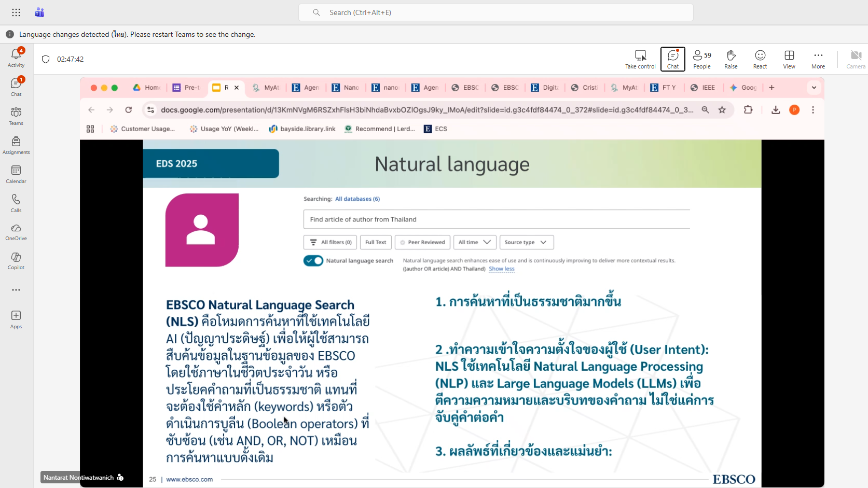Click the Take control button
Viewport: 868px width, 488px height.
click(x=640, y=59)
